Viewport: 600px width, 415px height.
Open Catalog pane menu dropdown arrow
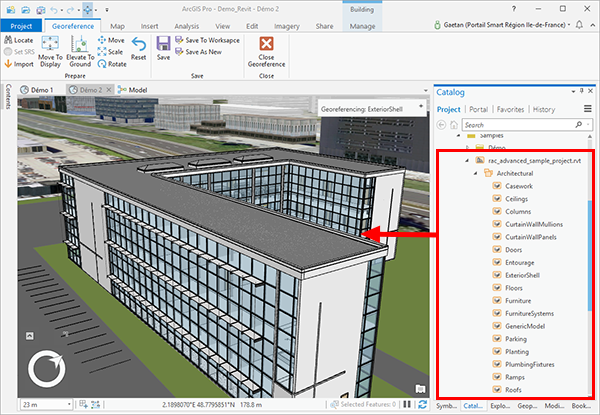tap(573, 91)
